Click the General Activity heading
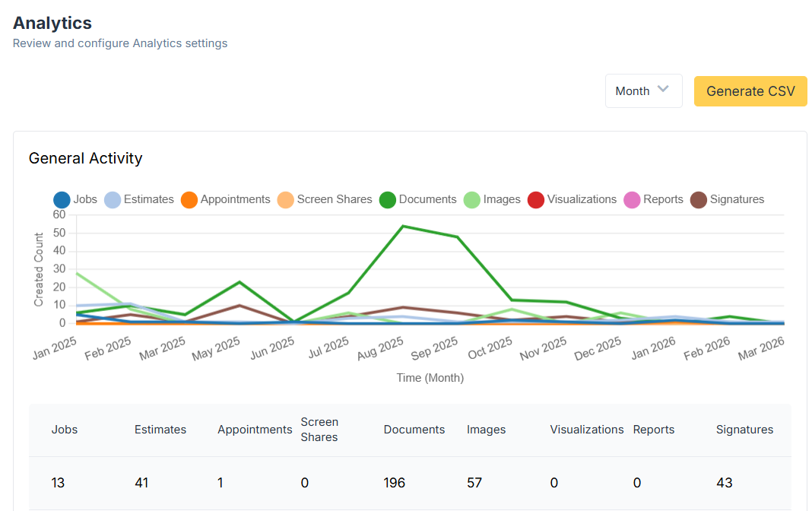This screenshot has height=511, width=812. [x=85, y=158]
